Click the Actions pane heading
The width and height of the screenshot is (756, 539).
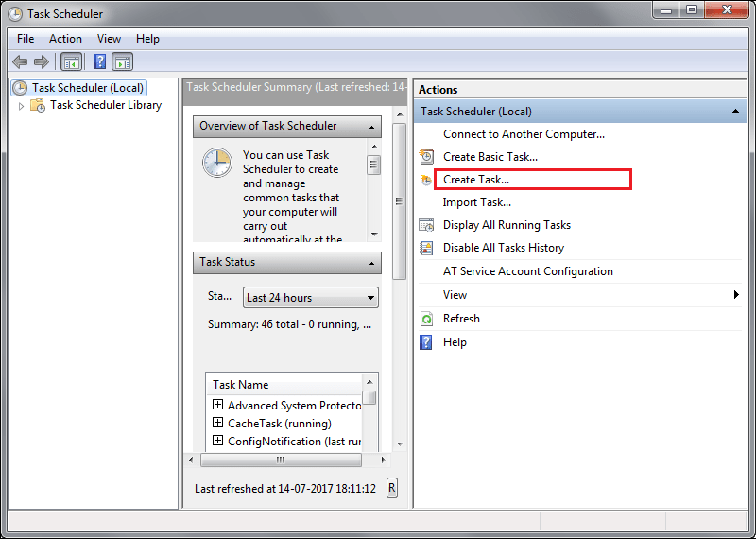(x=438, y=90)
